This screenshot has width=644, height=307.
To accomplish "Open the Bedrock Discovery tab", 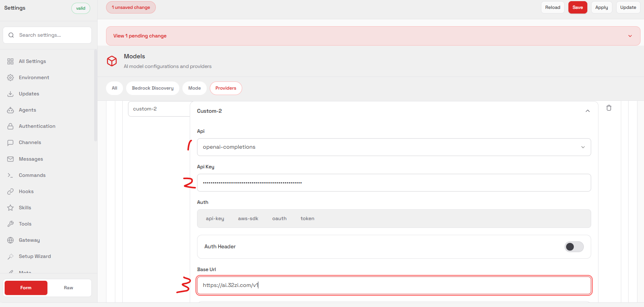I will (x=153, y=88).
